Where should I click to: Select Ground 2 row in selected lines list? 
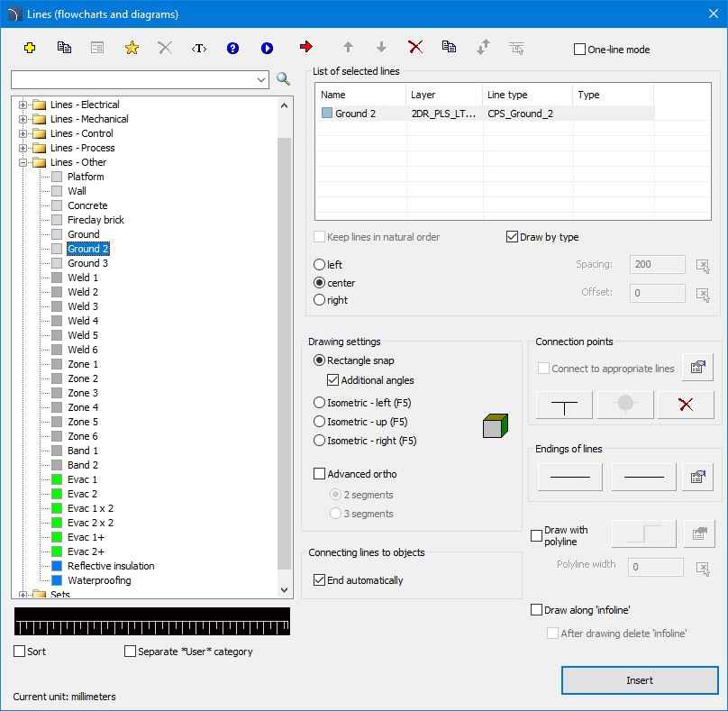(355, 114)
